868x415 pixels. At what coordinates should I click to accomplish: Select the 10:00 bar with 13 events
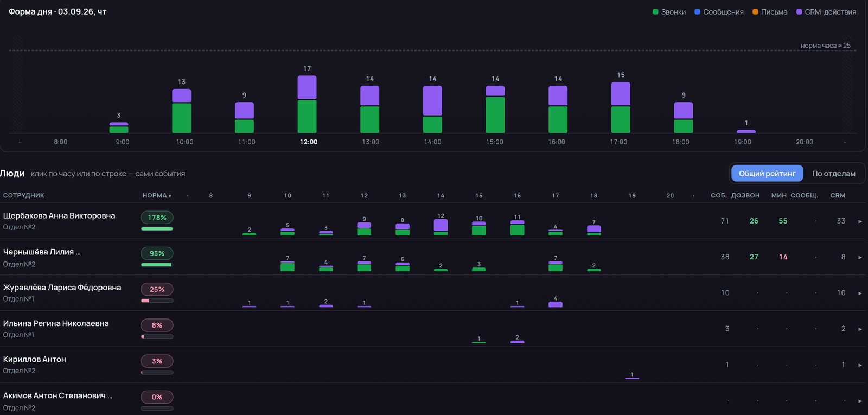[x=182, y=111]
